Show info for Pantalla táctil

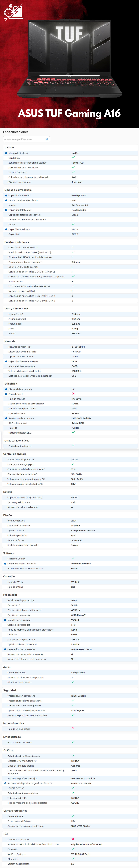6,394
